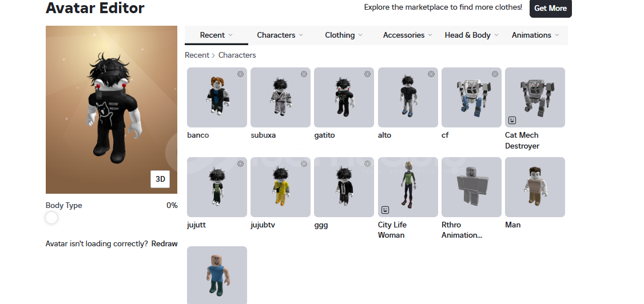Image resolution: width=644 pixels, height=304 pixels.
Task: Select the Man character thumbnail
Action: click(x=535, y=187)
